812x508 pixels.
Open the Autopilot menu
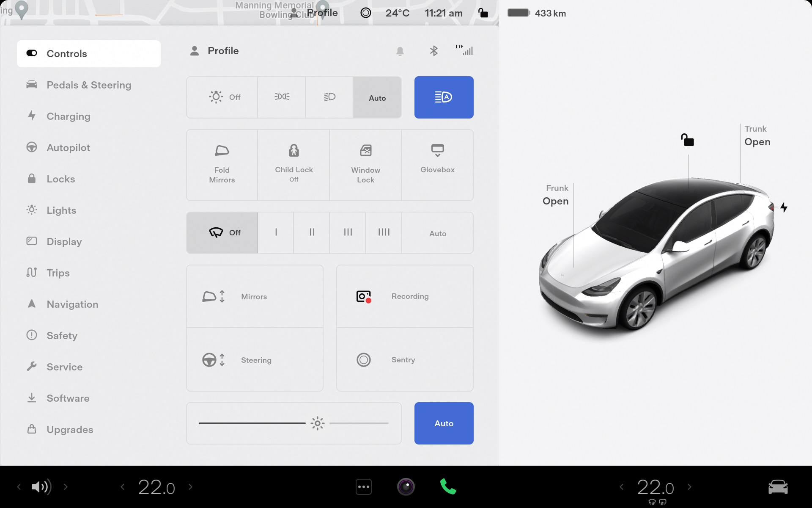[x=68, y=148]
